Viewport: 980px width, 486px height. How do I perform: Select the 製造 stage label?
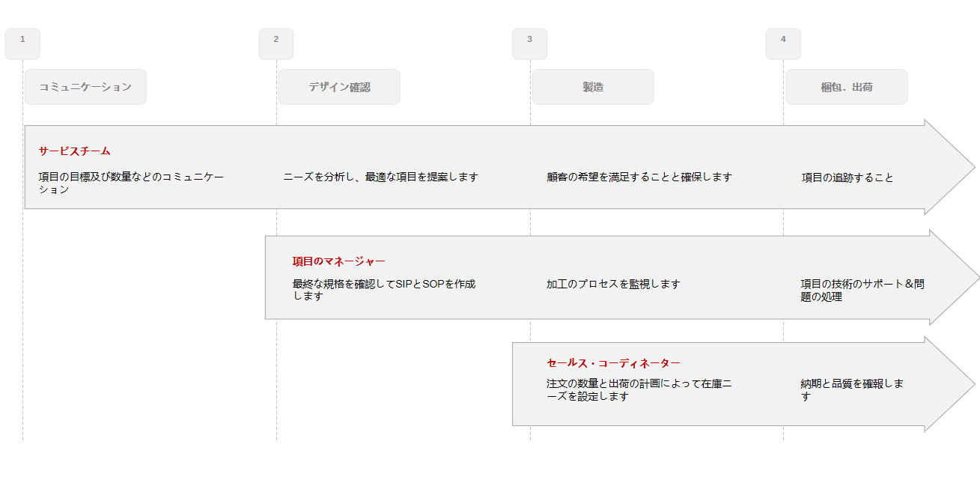[593, 87]
